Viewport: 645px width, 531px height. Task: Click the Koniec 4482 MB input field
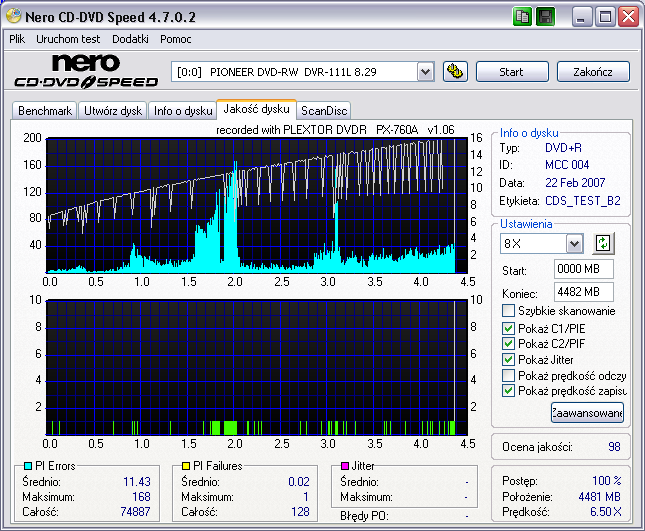pyautogui.click(x=584, y=292)
